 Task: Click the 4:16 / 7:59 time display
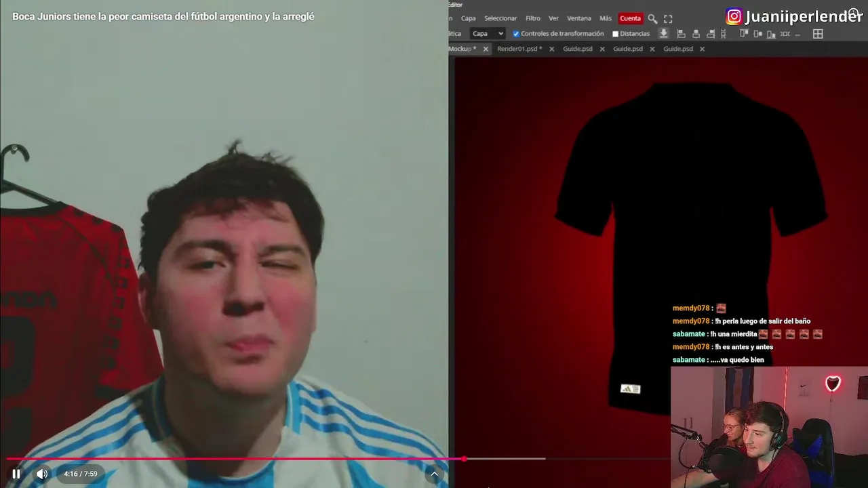tap(81, 474)
